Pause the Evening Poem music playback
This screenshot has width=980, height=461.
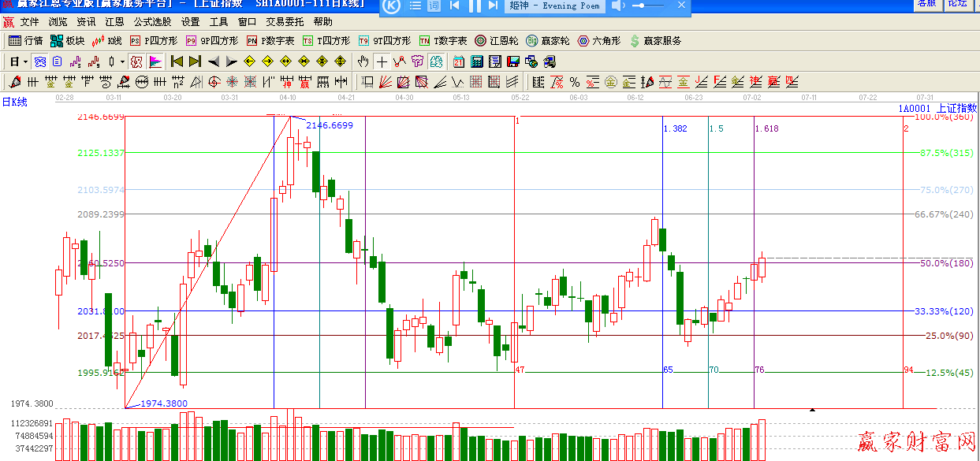click(475, 6)
